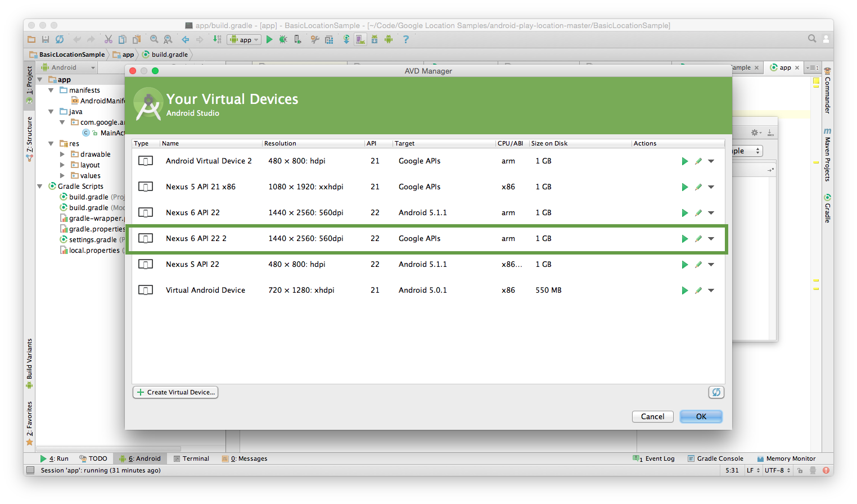Screen dimensions: 857x504
Task: Open the 4: Run tool window tab
Action: coord(54,458)
